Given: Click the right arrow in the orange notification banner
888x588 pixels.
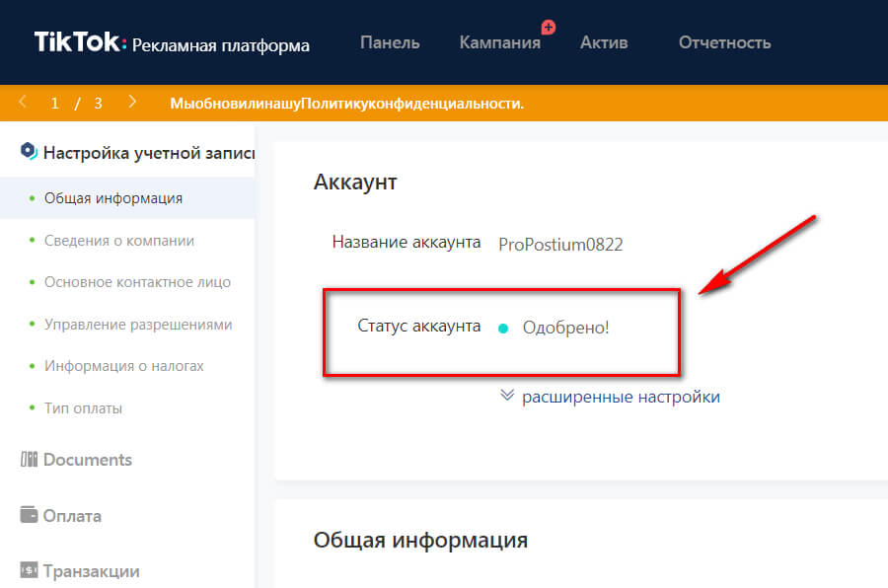Looking at the screenshot, I should 131,102.
